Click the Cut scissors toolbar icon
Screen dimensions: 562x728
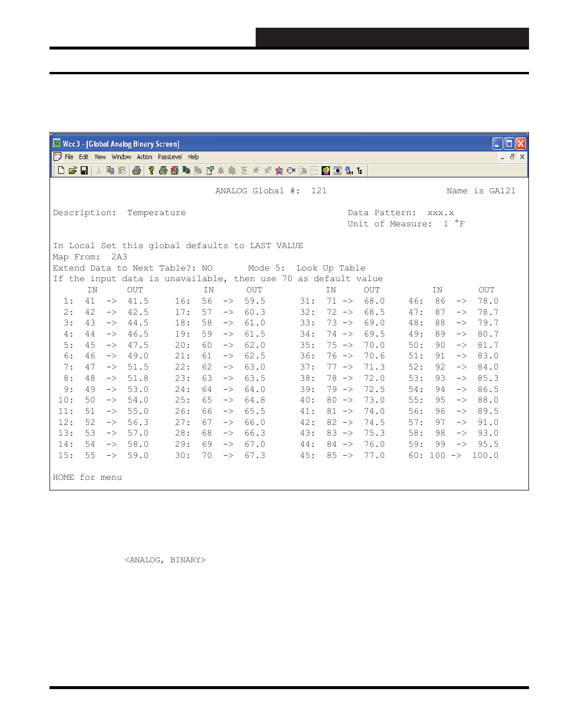click(98, 170)
